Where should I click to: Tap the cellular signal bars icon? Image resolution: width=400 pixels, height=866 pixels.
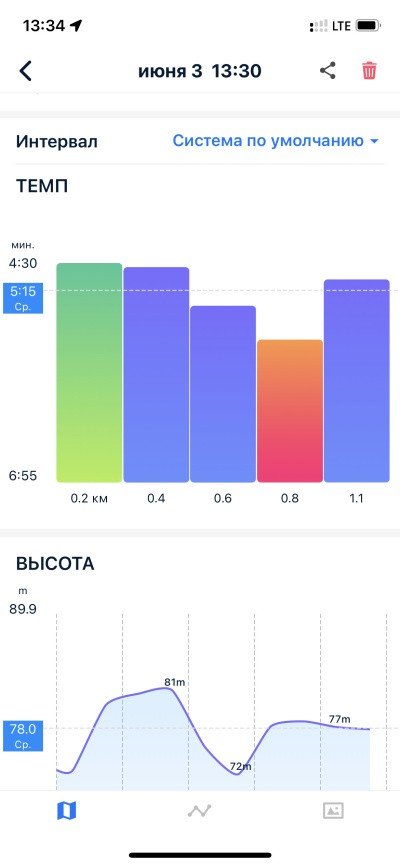(318, 26)
